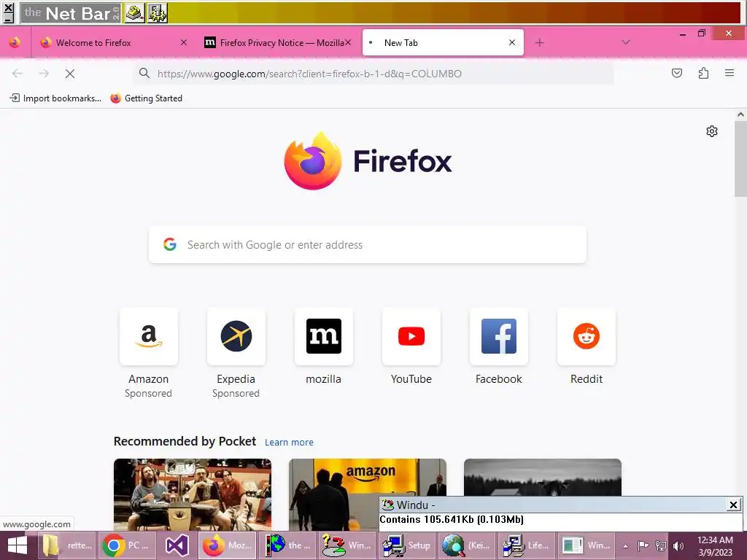This screenshot has height=560, width=747.
Task: Open a new tab with the plus button
Action: click(x=539, y=43)
